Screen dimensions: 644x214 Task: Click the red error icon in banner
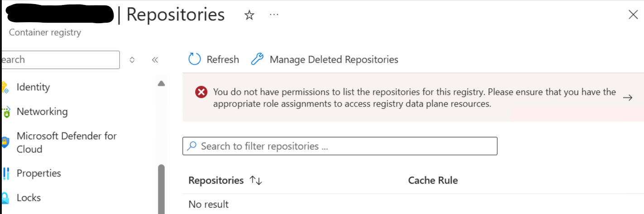tap(201, 92)
